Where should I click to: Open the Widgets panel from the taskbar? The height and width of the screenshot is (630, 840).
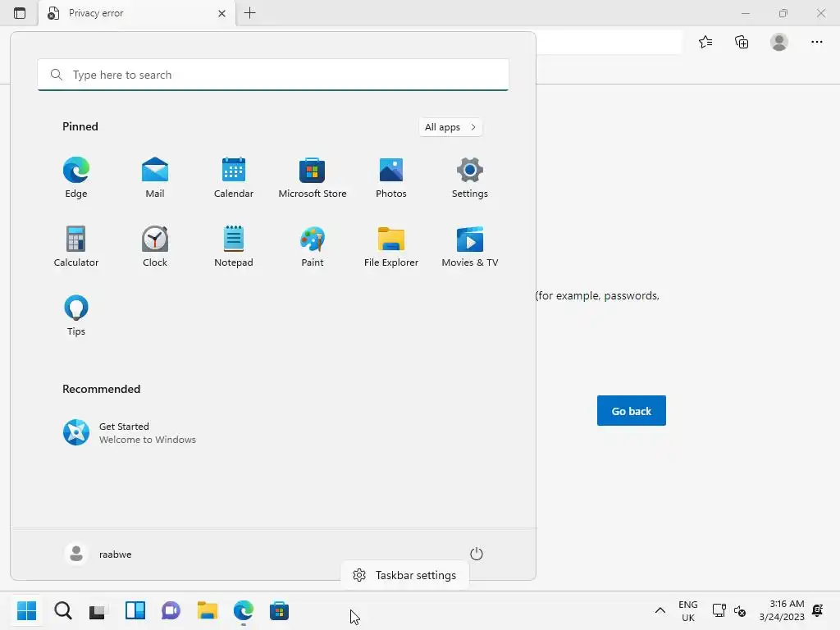135,610
